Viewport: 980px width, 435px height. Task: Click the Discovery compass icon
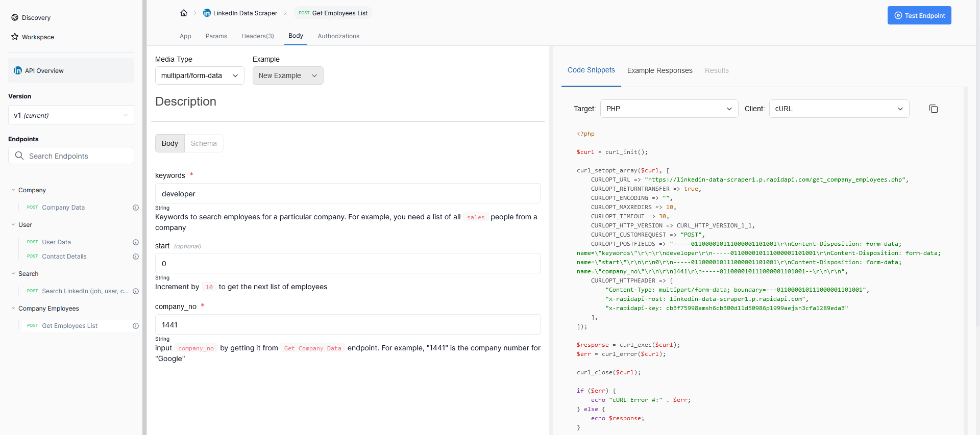(15, 17)
